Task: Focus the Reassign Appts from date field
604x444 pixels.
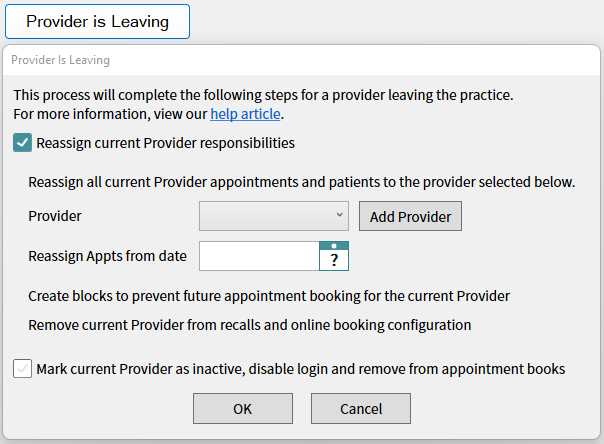Action: 259,256
